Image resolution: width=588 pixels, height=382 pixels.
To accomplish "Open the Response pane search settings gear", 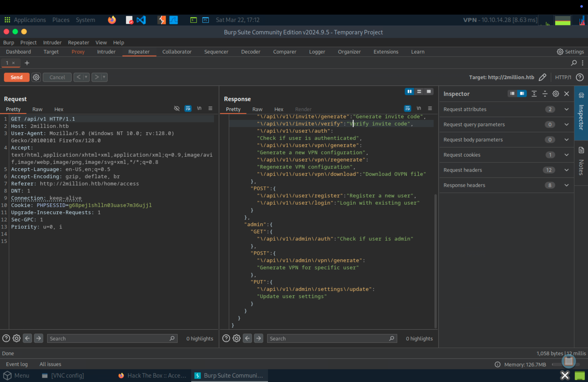I will coord(236,338).
